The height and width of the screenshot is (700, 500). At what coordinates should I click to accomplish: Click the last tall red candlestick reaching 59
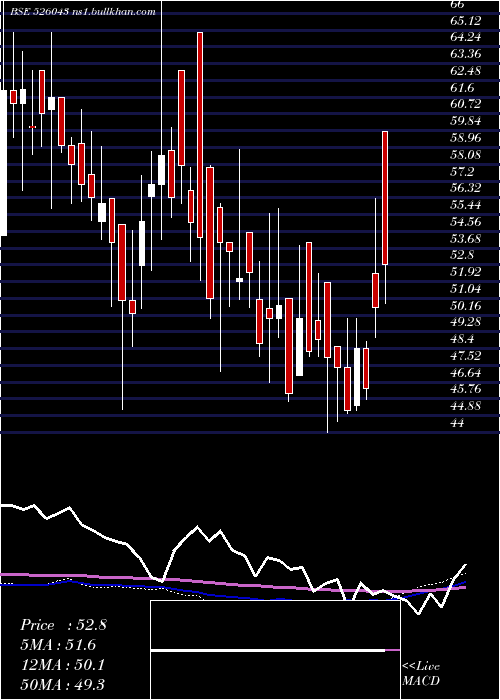(x=385, y=198)
